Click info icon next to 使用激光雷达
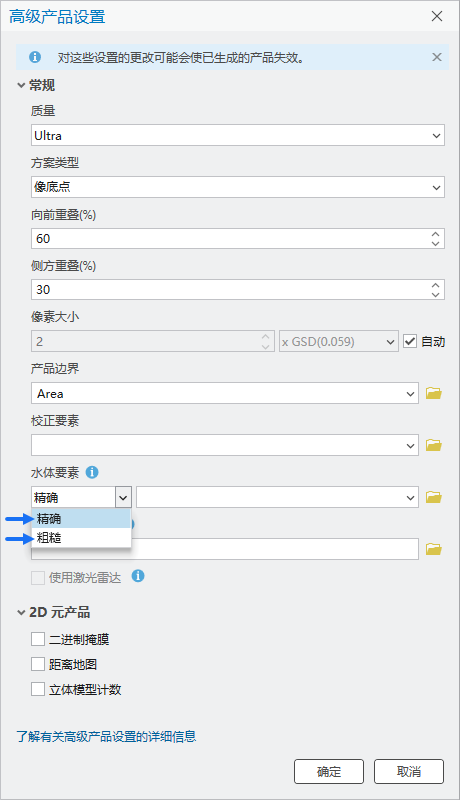 click(138, 576)
